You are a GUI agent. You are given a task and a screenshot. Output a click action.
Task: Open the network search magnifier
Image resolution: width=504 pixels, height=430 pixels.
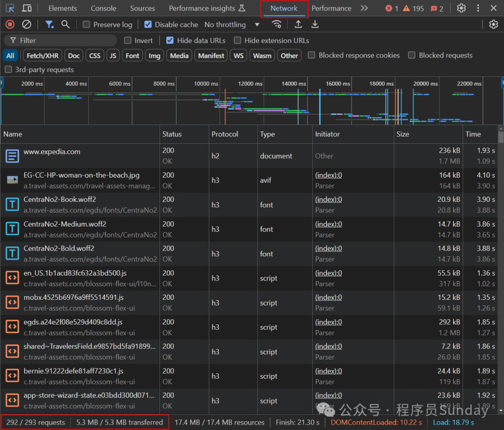click(66, 24)
